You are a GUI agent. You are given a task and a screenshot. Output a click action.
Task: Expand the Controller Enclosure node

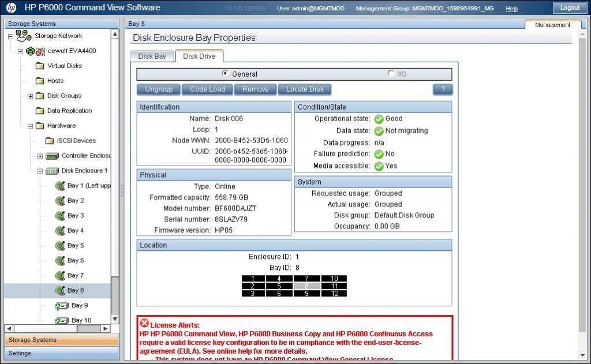[40, 156]
